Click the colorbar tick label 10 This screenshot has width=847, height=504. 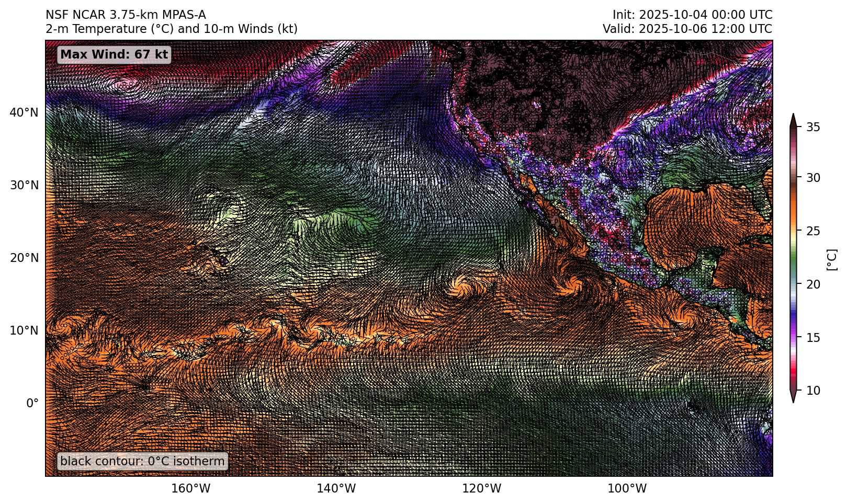[812, 391]
